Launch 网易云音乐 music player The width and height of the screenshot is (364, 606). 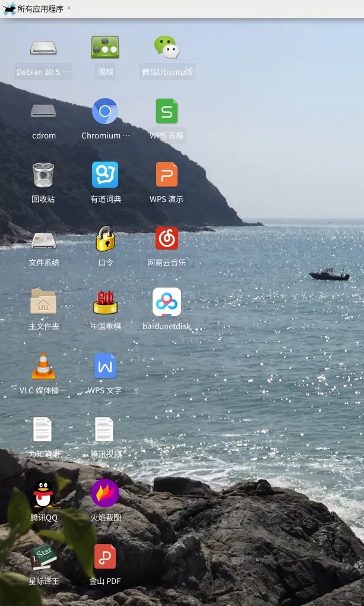pyautogui.click(x=166, y=239)
